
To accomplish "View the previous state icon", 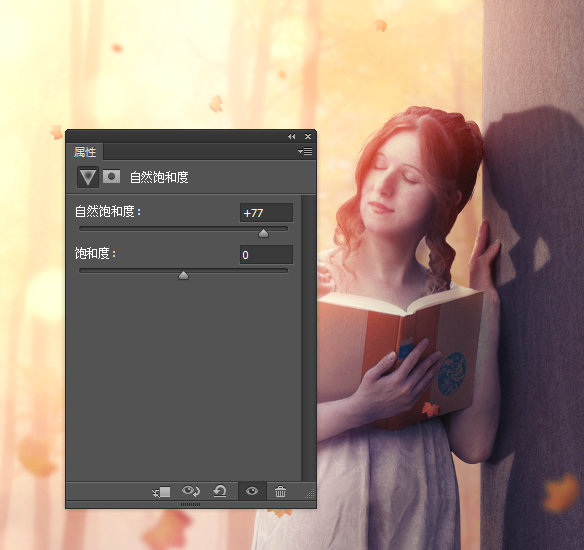I will [x=191, y=491].
